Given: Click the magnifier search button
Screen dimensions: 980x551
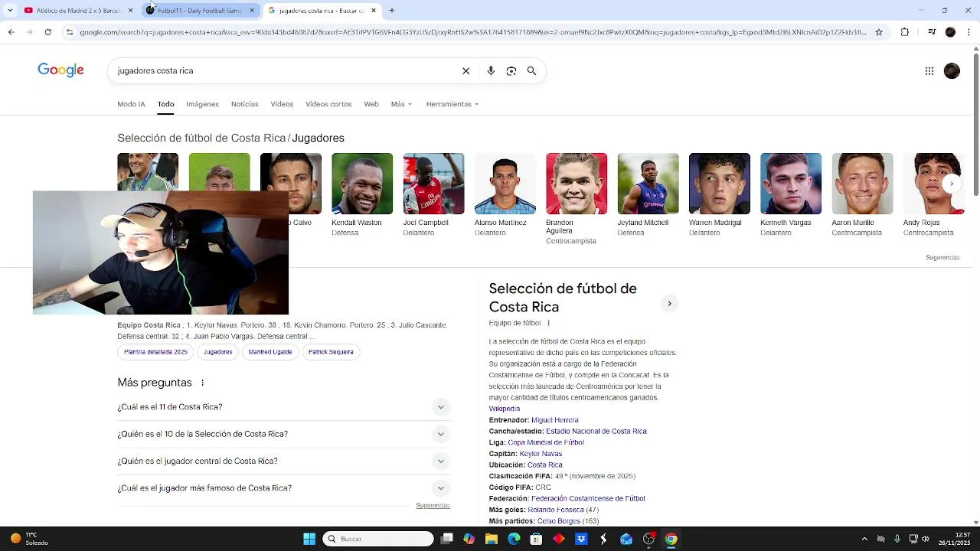Looking at the screenshot, I should 531,71.
